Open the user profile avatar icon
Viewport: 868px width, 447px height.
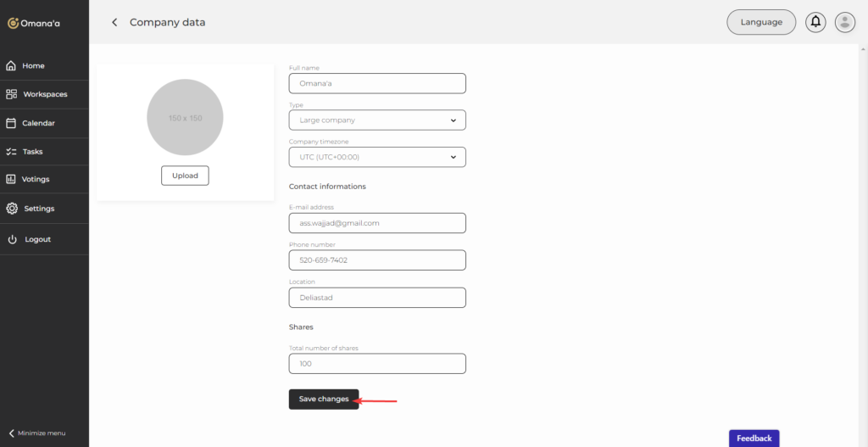pos(844,22)
